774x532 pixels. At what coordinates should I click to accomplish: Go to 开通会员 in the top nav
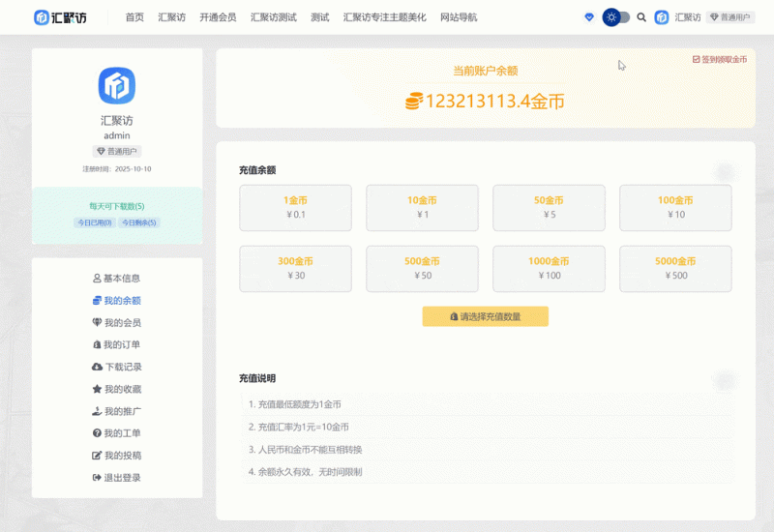[218, 17]
